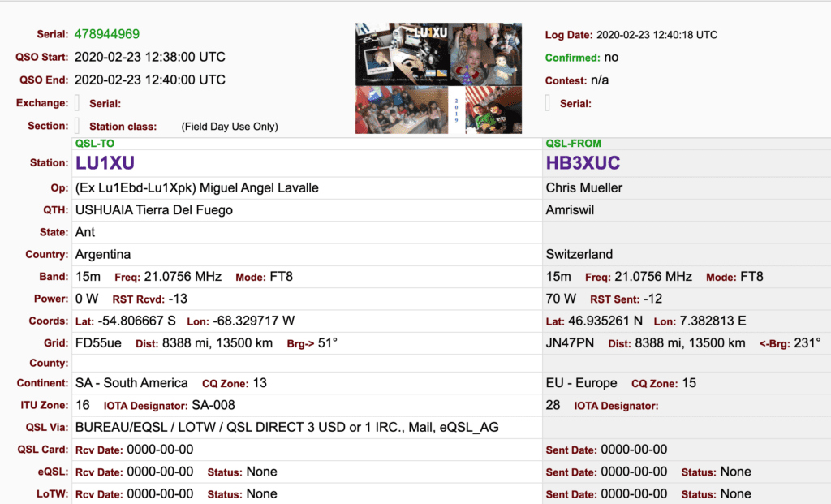Click LoTW Rcv Status 'None'
The height and width of the screenshot is (504, 831).
(262, 494)
